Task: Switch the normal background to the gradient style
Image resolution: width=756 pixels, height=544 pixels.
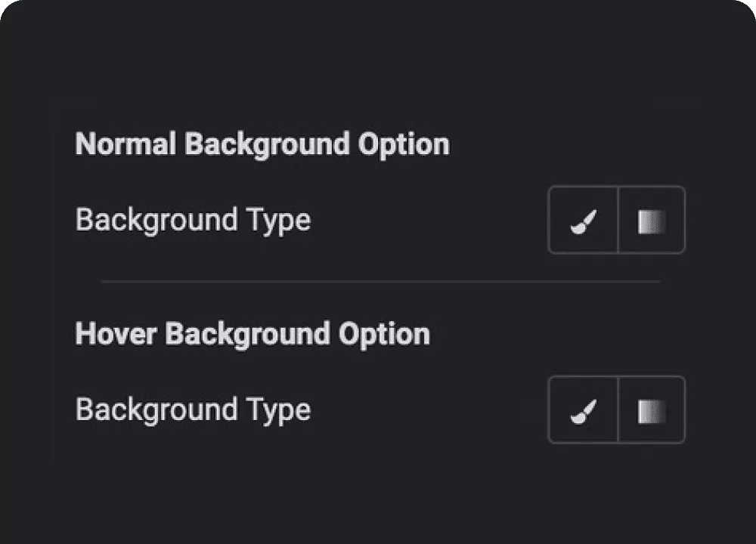Action: tap(652, 220)
